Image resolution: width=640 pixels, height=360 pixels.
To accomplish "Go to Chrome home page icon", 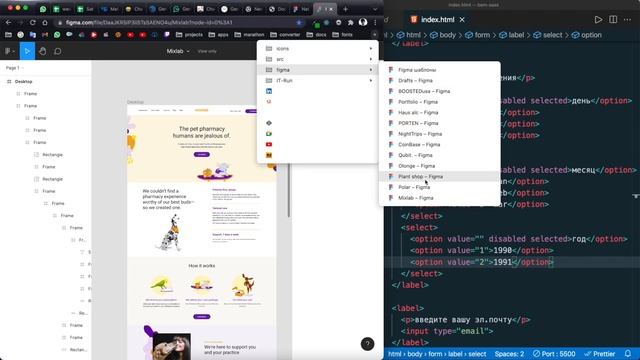I will click(45, 22).
